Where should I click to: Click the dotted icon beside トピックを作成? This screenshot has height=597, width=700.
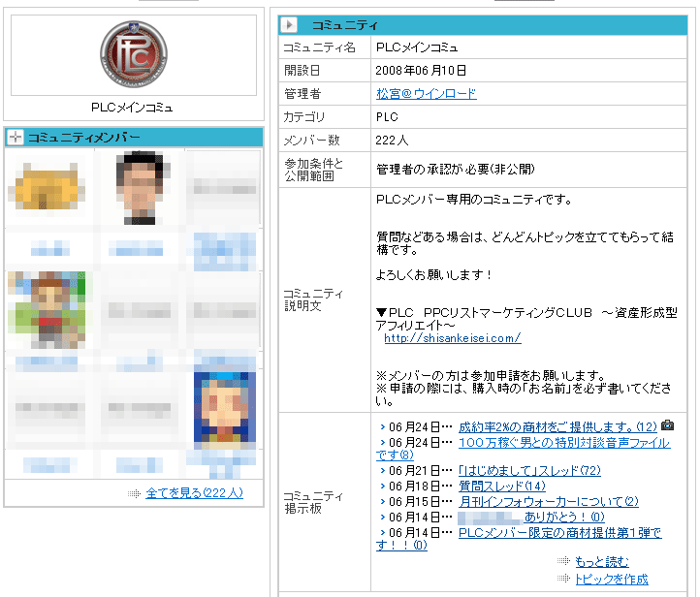(x=564, y=579)
